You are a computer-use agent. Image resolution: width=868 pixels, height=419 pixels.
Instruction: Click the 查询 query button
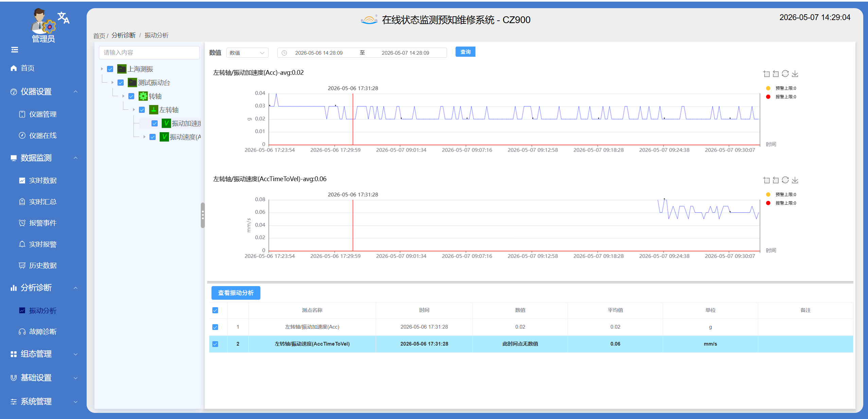tap(465, 52)
